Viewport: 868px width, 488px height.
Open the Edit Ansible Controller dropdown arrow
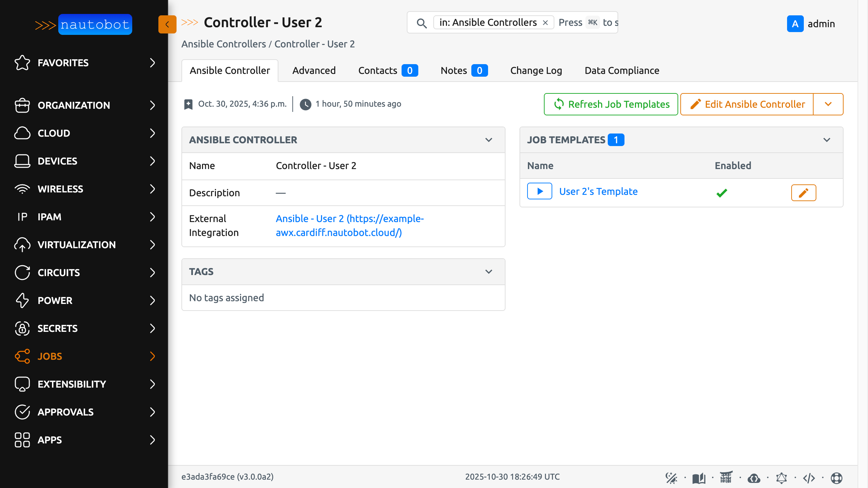pos(829,104)
